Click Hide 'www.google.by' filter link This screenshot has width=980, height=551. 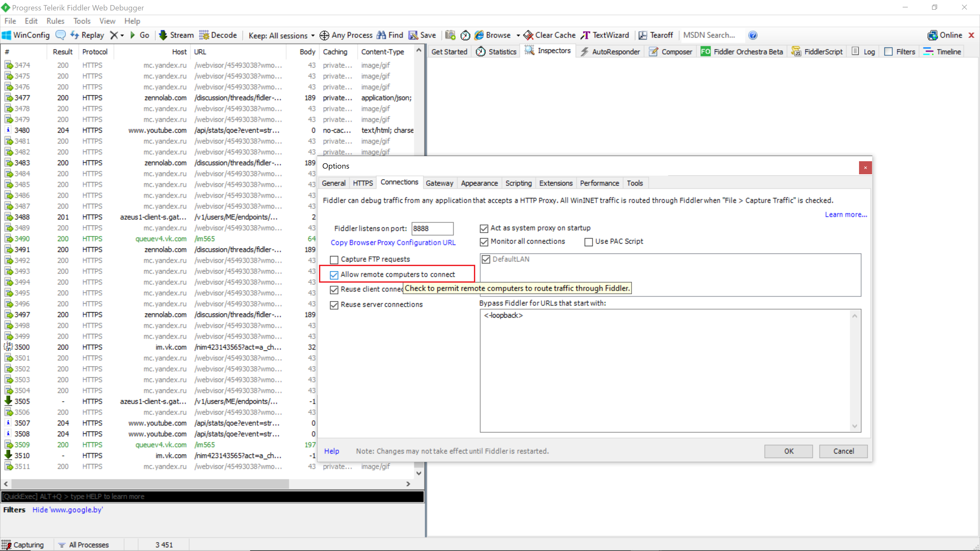pyautogui.click(x=67, y=510)
